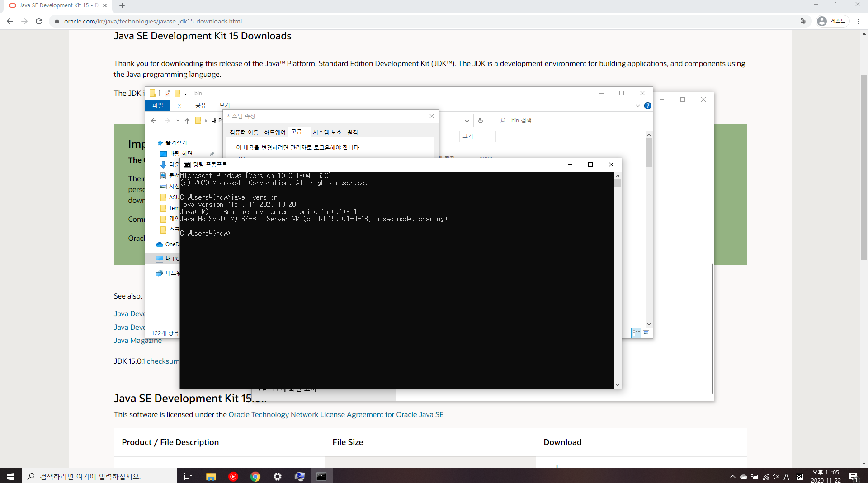Select 내 PC in Explorer navigation pane
The height and width of the screenshot is (483, 868).
click(167, 259)
